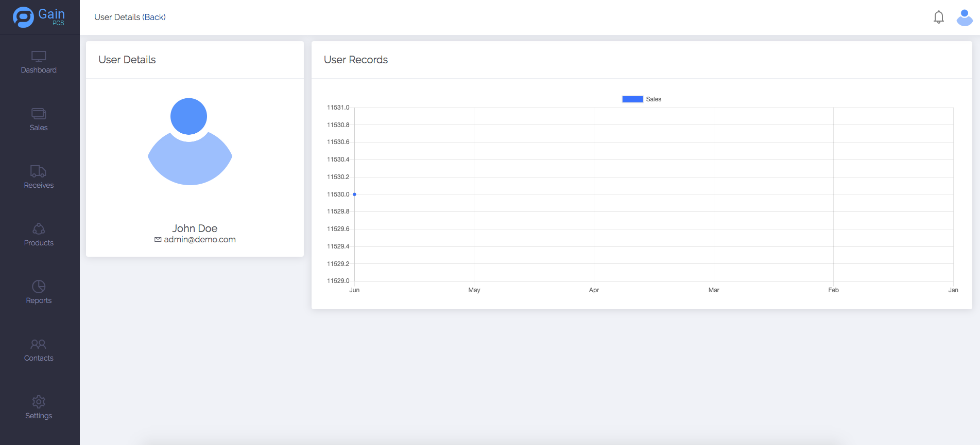Select the Contacts menu label
The height and width of the screenshot is (445, 980).
[x=39, y=358]
